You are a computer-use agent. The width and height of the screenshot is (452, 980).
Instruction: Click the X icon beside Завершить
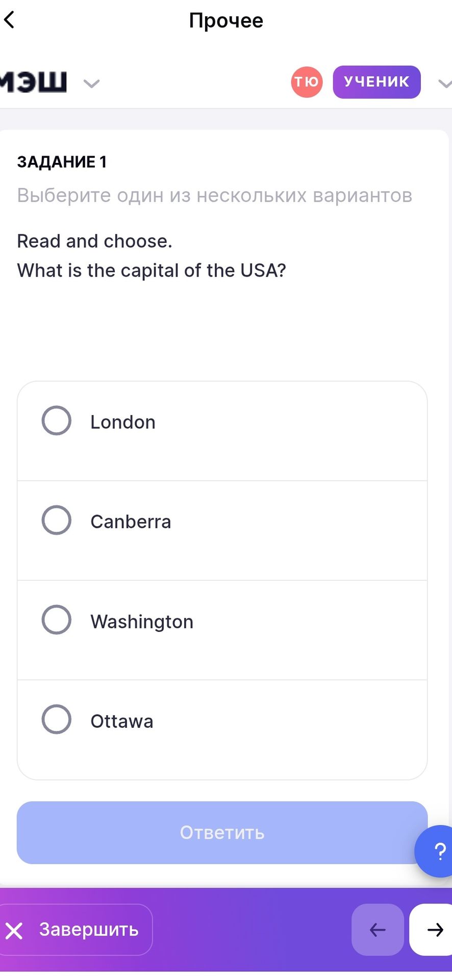[14, 930]
